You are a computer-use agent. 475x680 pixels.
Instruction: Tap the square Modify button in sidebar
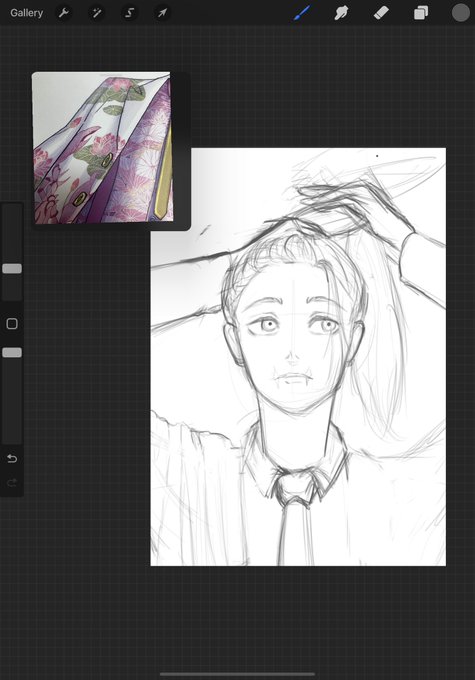[x=12, y=324]
